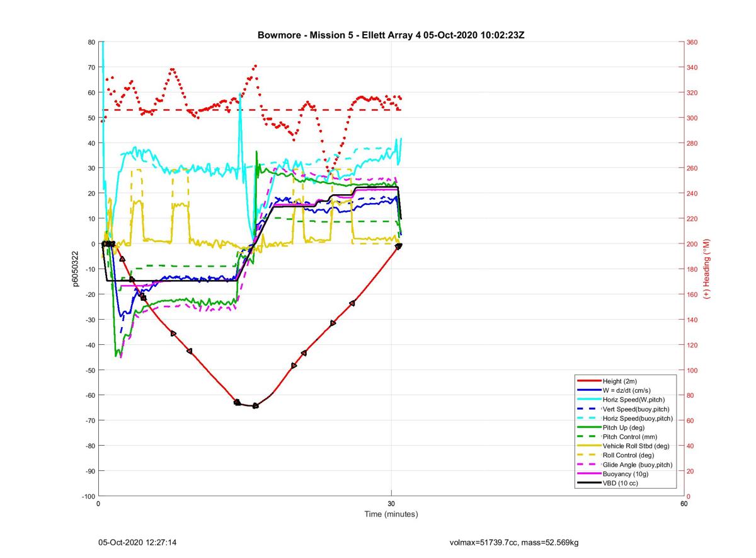Click the '(+) Heading (°M)' right axis label
Image resolution: width=756 pixels, height=558 pixels.
tap(707, 269)
